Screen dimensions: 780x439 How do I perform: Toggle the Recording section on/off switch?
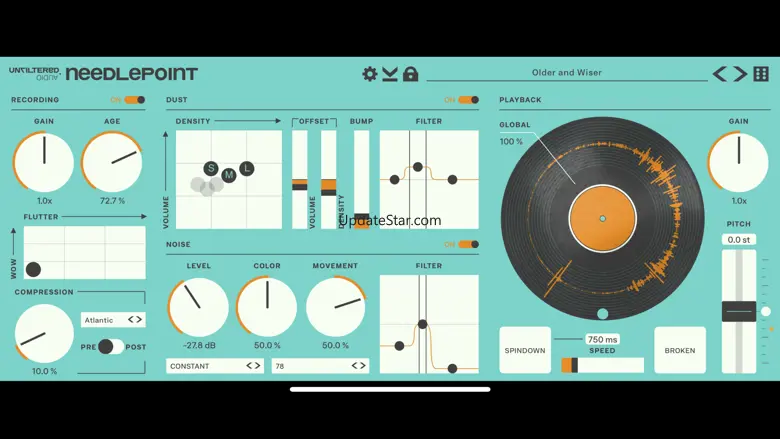click(x=134, y=100)
